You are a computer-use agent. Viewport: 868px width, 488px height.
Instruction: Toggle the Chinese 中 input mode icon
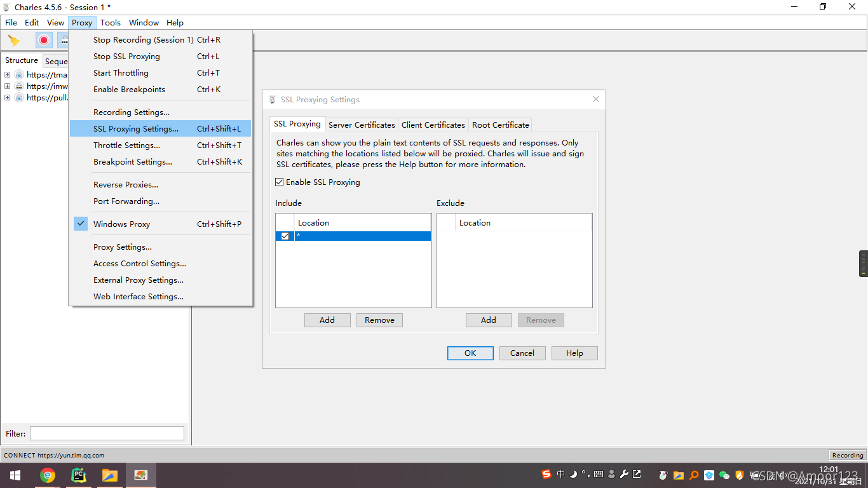pos(560,474)
